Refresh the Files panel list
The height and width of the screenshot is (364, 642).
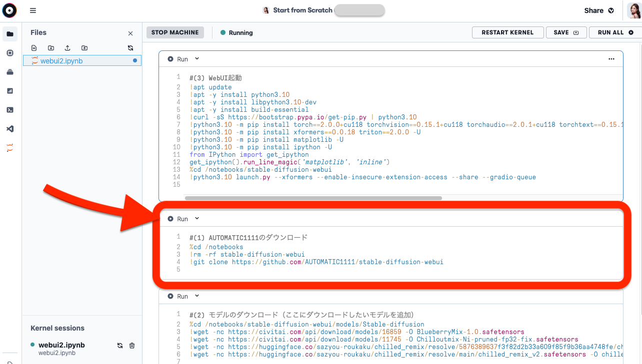click(x=130, y=48)
